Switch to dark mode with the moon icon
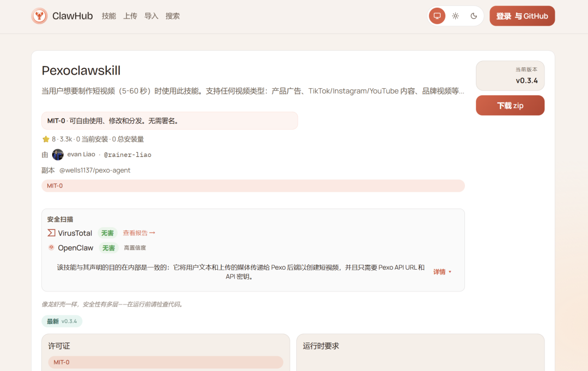The image size is (588, 371). 473,16
